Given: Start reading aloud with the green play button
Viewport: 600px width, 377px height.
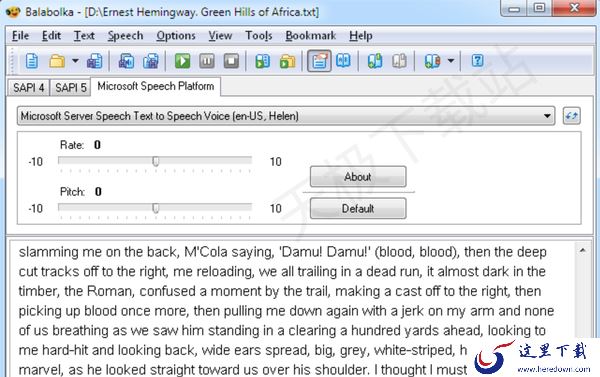Looking at the screenshot, I should (183, 61).
